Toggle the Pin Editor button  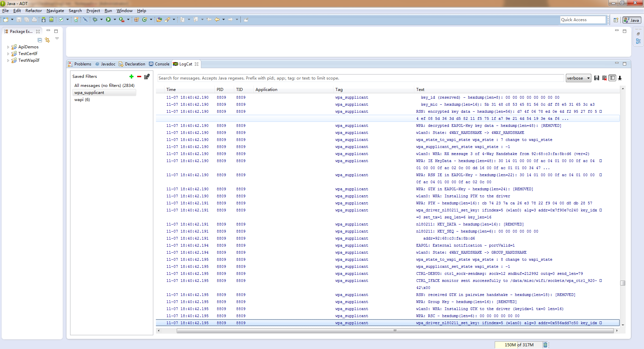(x=246, y=20)
